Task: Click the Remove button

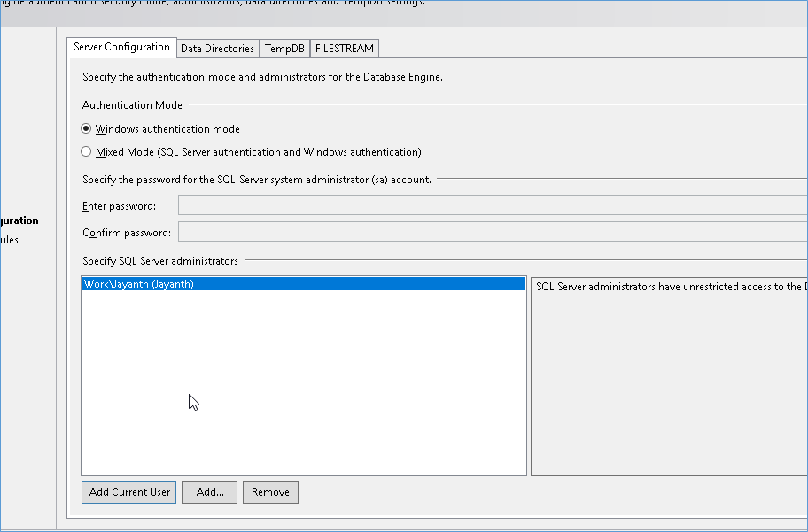Action: pos(270,492)
